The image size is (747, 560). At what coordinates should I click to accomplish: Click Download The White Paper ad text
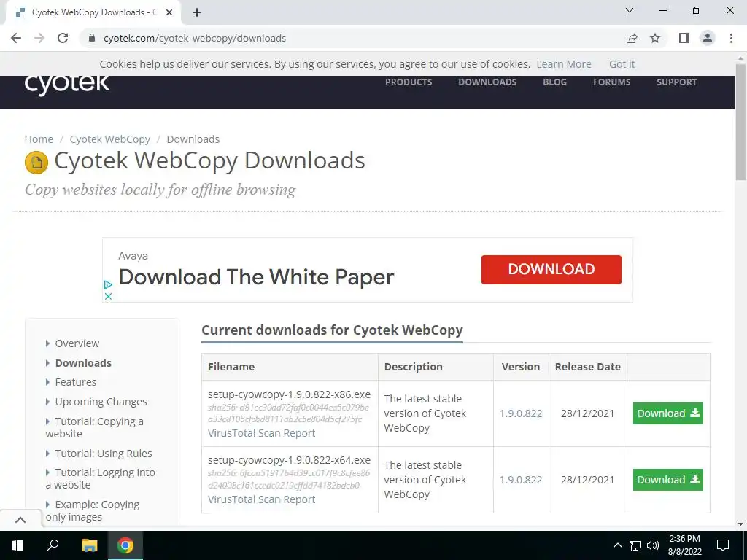click(256, 277)
